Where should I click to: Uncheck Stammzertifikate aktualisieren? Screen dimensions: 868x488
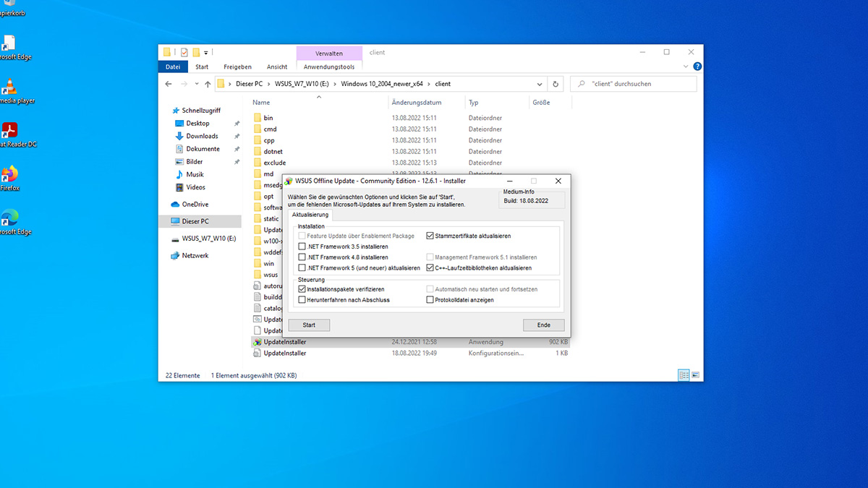(430, 236)
